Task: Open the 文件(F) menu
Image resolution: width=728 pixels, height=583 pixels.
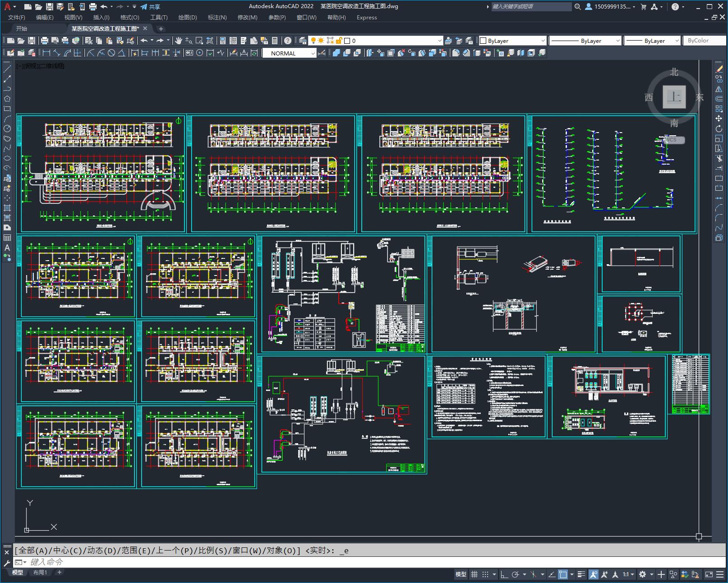Action: tap(17, 18)
